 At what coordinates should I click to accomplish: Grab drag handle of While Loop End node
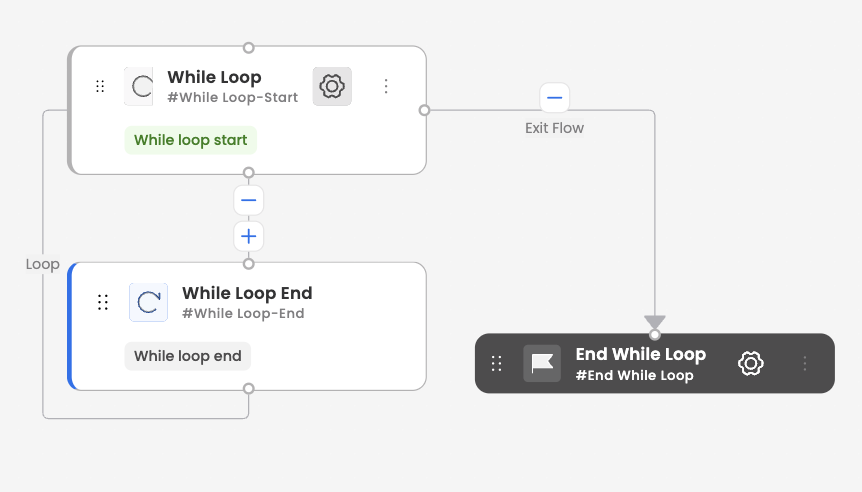tap(103, 302)
